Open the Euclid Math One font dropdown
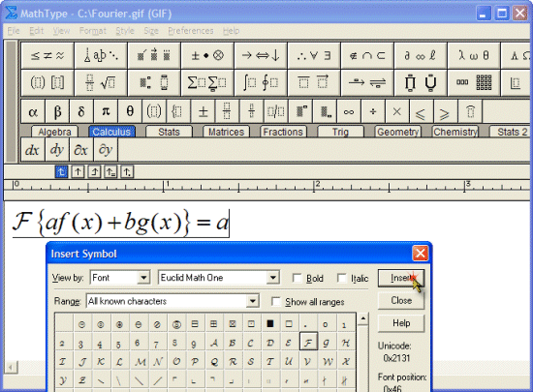This screenshot has height=392, width=533. tap(272, 278)
